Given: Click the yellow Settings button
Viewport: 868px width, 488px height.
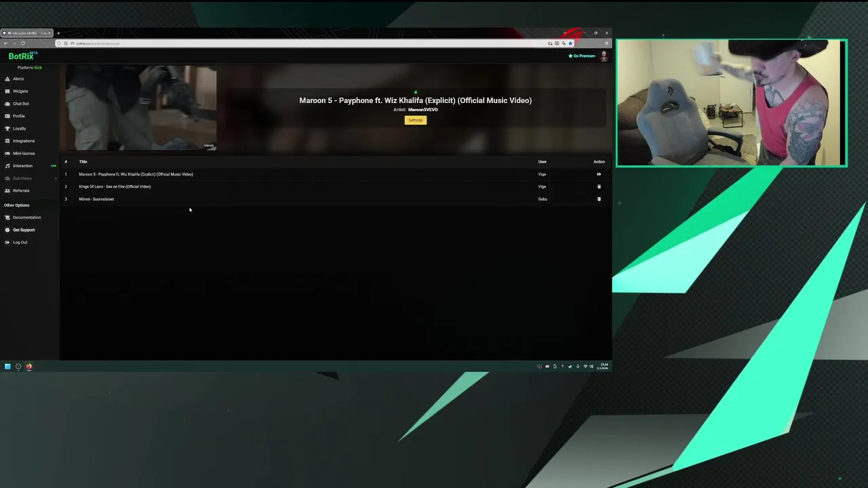Looking at the screenshot, I should coord(416,120).
